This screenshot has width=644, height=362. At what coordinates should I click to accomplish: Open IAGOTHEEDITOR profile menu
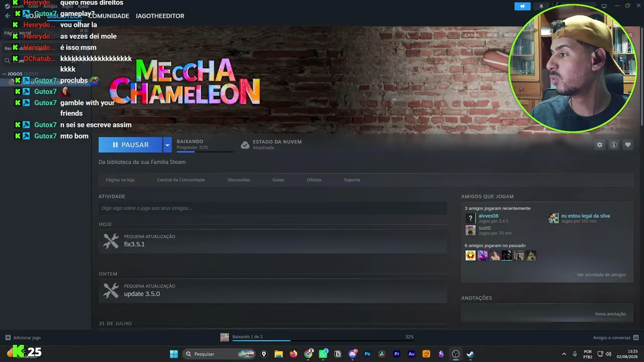click(160, 16)
